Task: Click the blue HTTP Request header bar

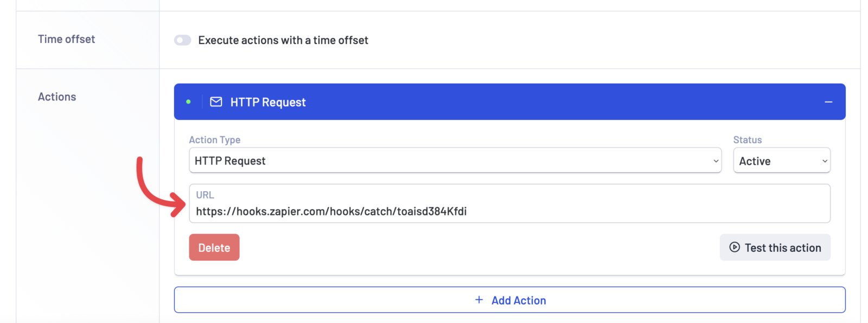Action: coord(510,102)
